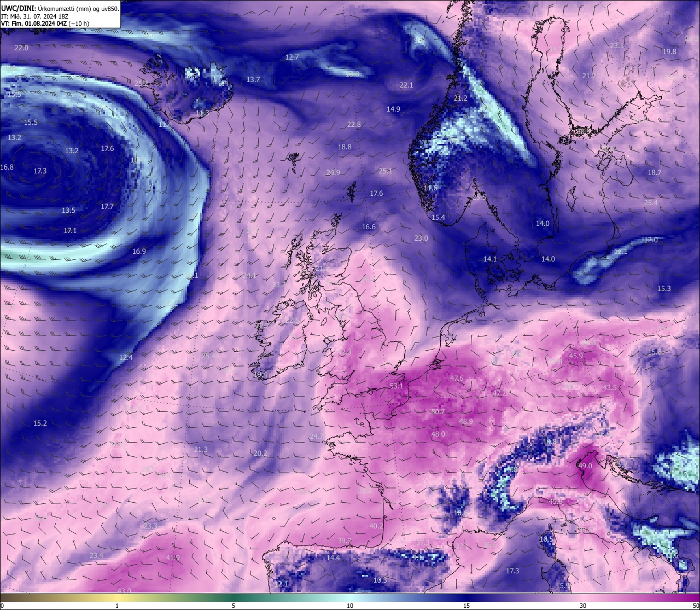Click the 43.5 value on the map
Screen dimensions: 700x610
pyautogui.click(x=610, y=388)
